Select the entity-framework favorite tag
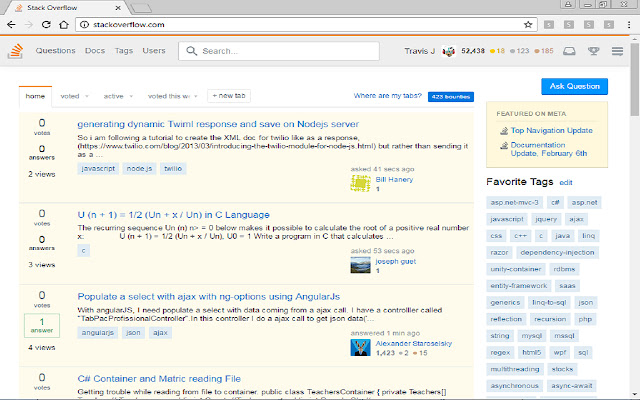Image resolution: width=640 pixels, height=400 pixels. coord(518,286)
